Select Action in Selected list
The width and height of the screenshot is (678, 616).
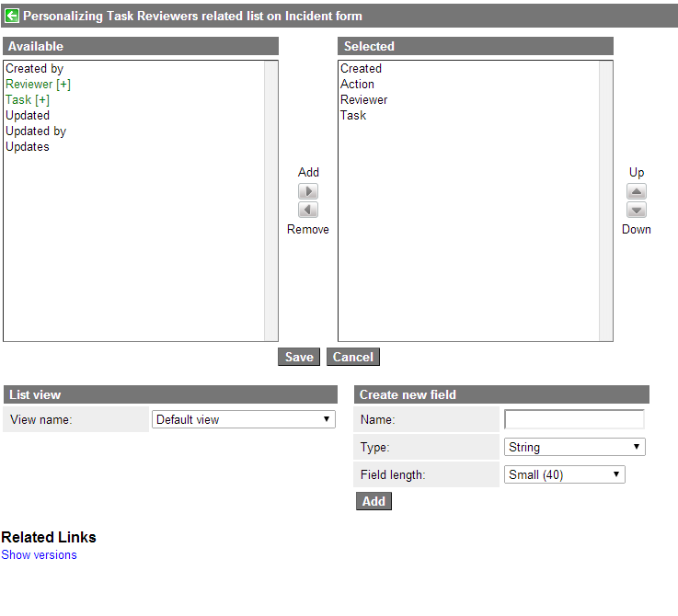tap(469, 84)
